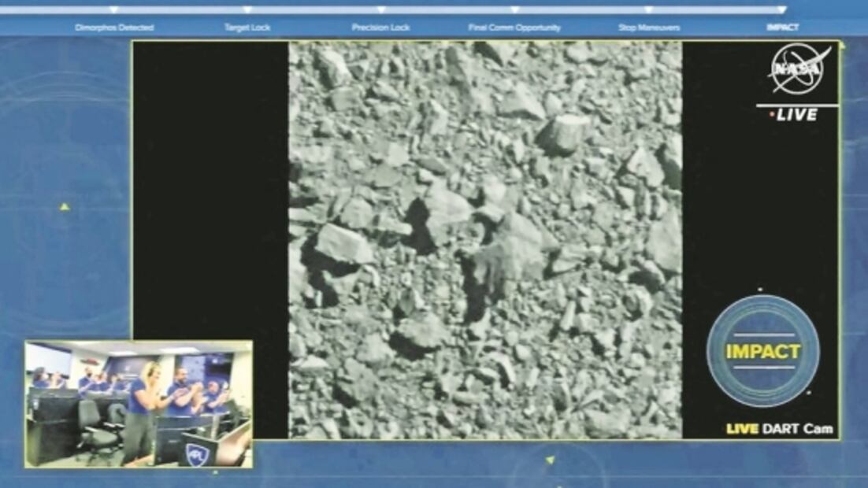Choose the Stop Maneuvers stage label

click(649, 28)
